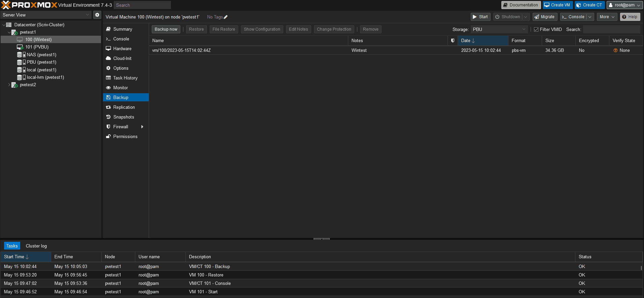Open the Console options dropdown arrow
Screen dimensions: 644x298
(x=590, y=17)
